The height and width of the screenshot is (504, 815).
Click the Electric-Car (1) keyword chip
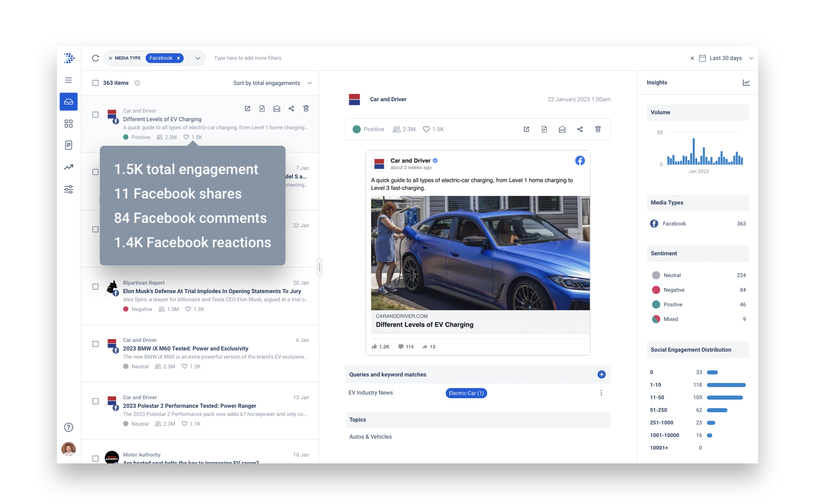[x=466, y=393]
